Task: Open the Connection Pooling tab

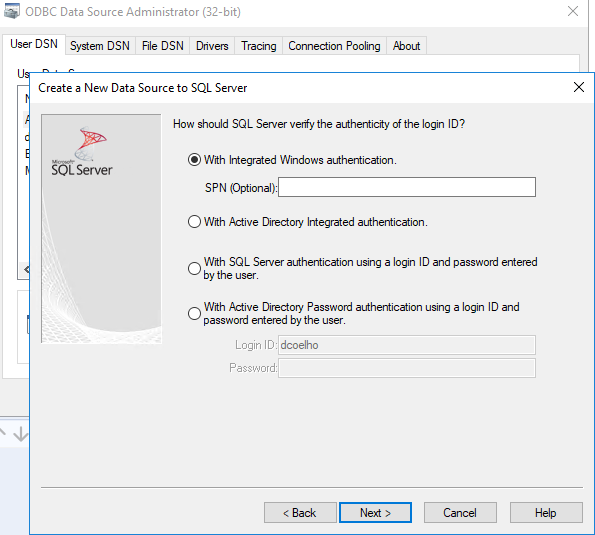Action: point(334,46)
